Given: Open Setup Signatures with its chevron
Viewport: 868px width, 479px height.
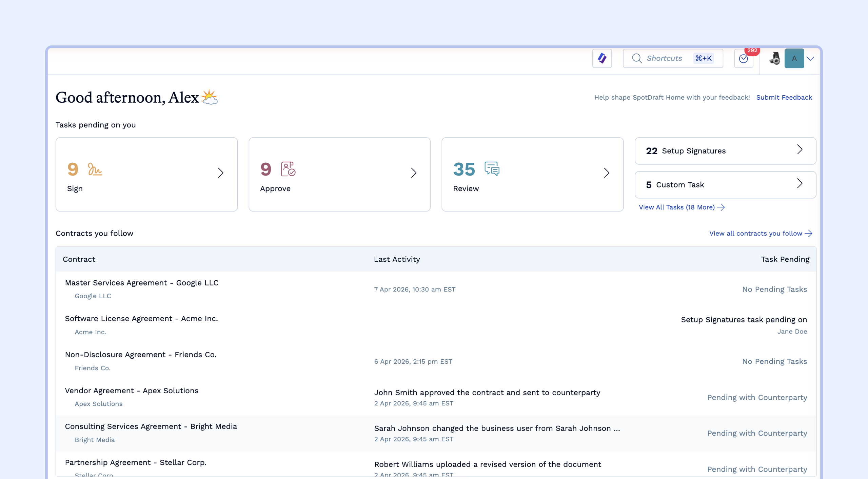Looking at the screenshot, I should click(800, 149).
